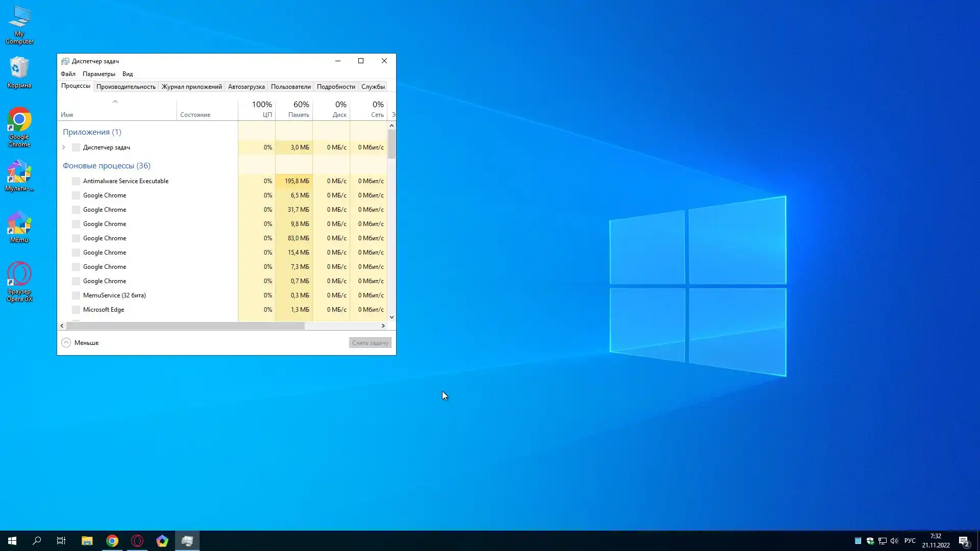Viewport: 980px width, 551px height.
Task: Open File Explorer from the taskbar
Action: (x=87, y=541)
